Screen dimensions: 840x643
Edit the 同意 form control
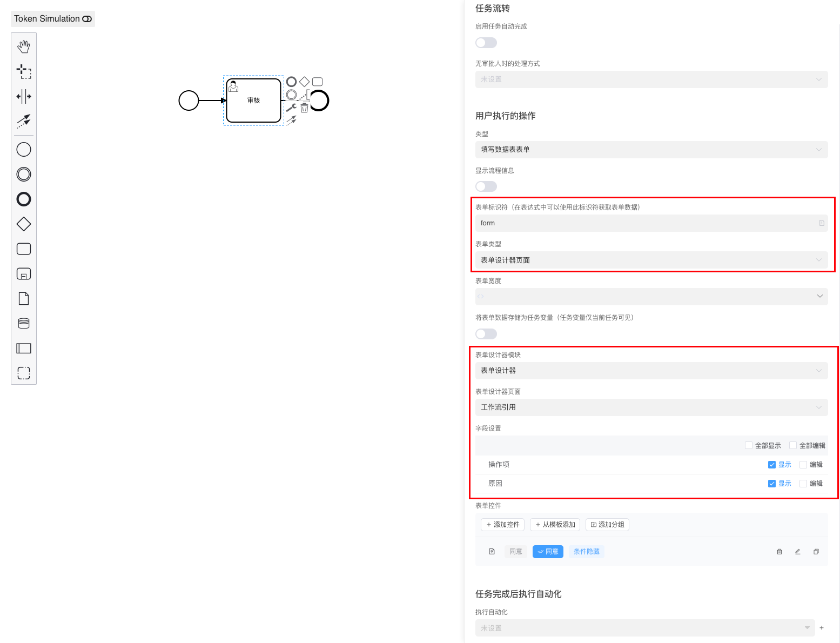[x=797, y=552]
